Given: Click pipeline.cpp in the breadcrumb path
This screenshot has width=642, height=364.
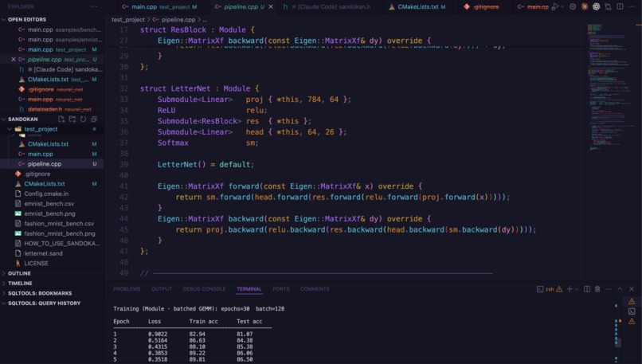Looking at the screenshot, I should click(178, 20).
